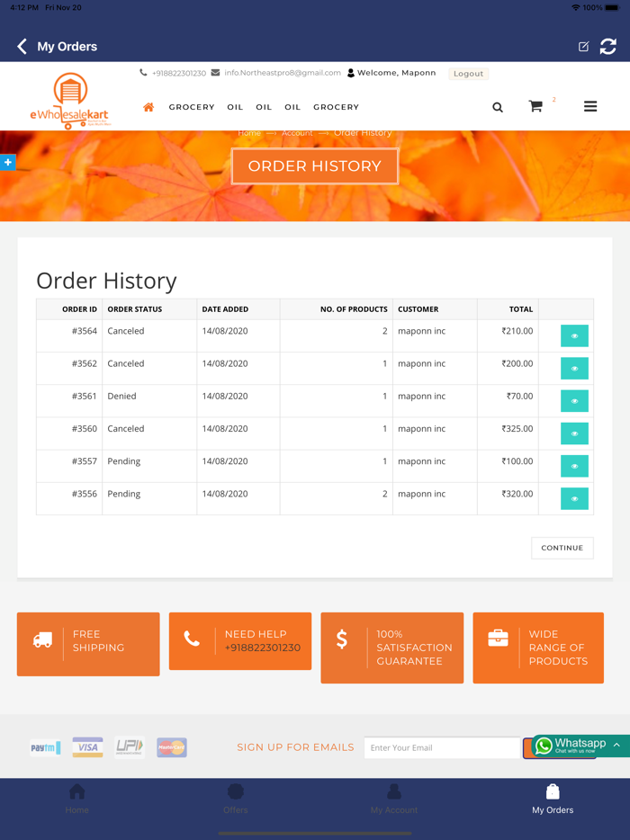Viewport: 630px width, 840px height.
Task: Click the battery status icon
Action: tap(612, 7)
